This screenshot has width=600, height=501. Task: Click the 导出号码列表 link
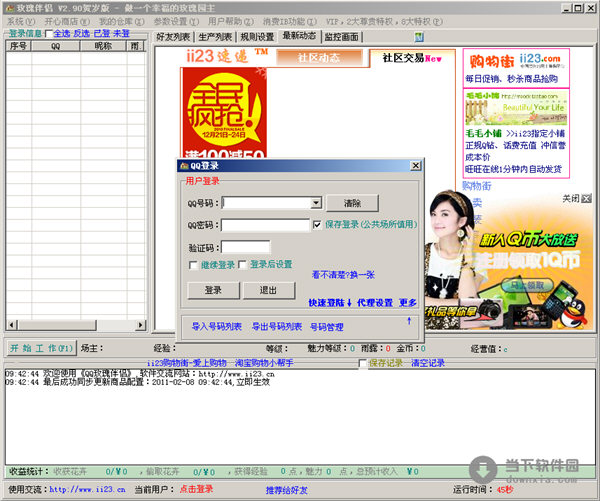pos(277,326)
